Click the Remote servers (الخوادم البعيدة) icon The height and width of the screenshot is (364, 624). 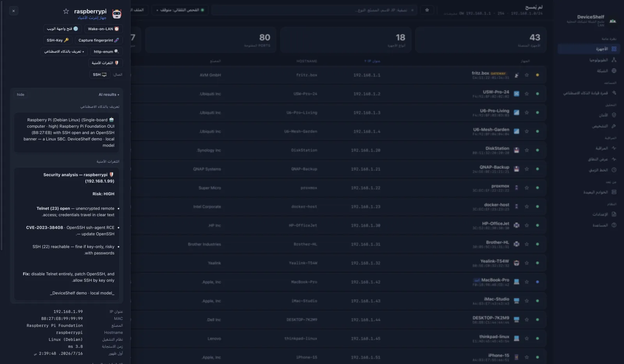pyautogui.click(x=614, y=192)
